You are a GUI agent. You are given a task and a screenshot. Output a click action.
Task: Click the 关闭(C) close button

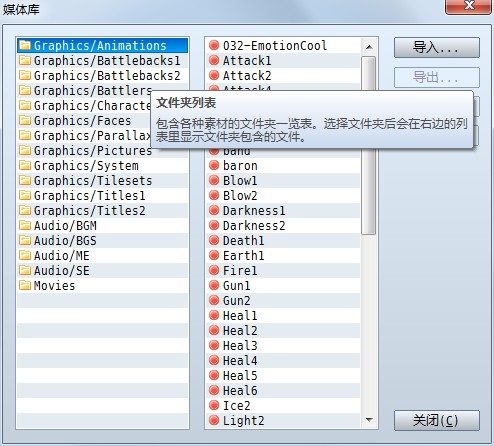437,420
